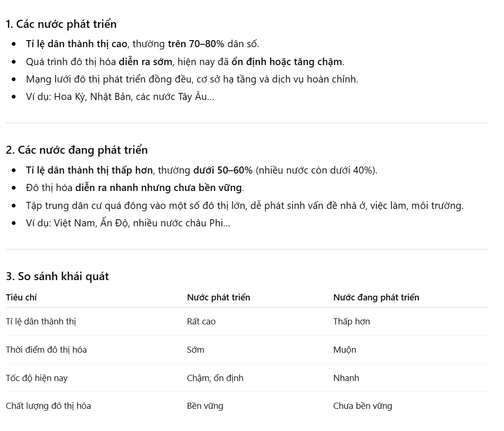Click the "Nước đang phát triển" table column header
The image size is (504, 431).
point(376,298)
